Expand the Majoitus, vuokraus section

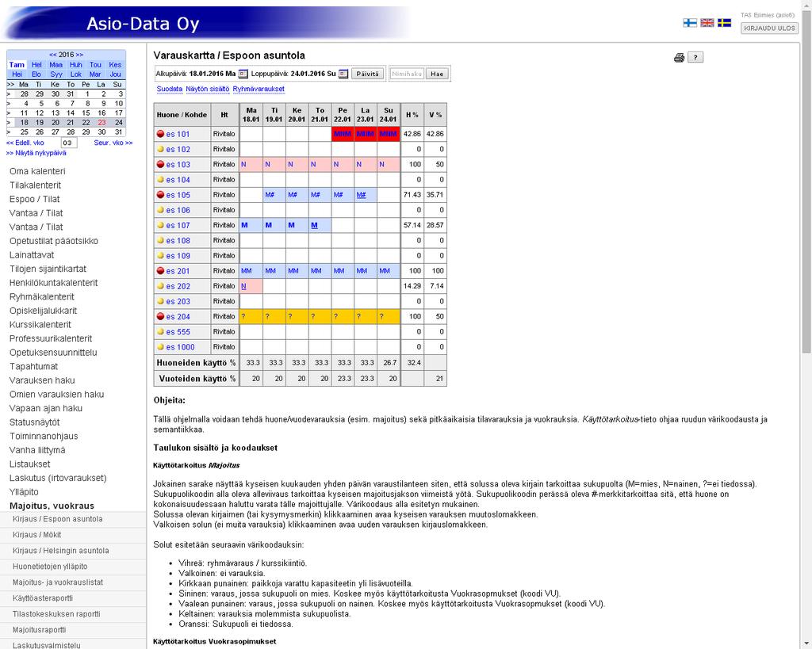[x=52, y=506]
